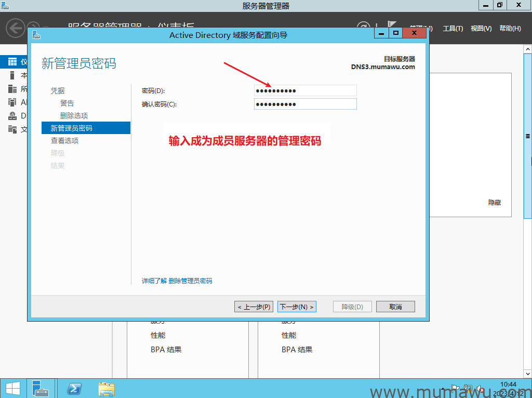Click the wizard icon in the dialog title bar
The height and width of the screenshot is (398, 532).
(36, 35)
